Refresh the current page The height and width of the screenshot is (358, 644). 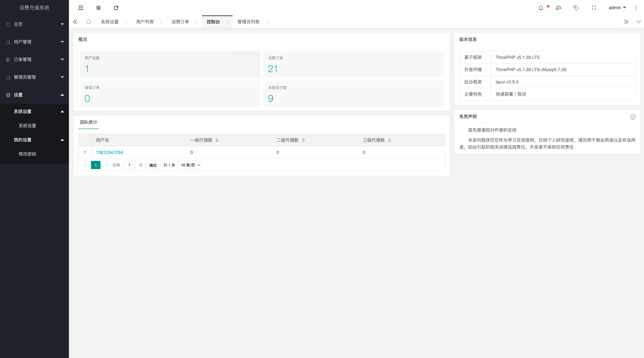point(116,8)
